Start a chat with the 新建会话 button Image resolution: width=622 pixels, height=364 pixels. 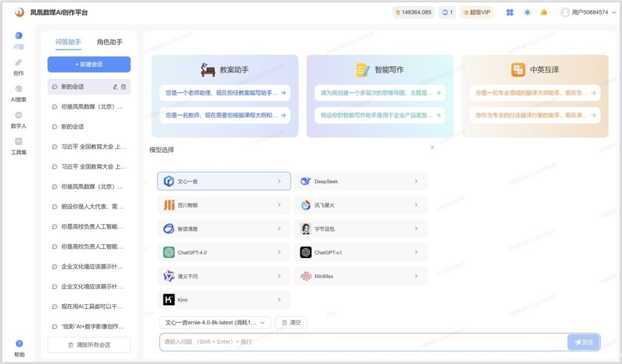(89, 65)
